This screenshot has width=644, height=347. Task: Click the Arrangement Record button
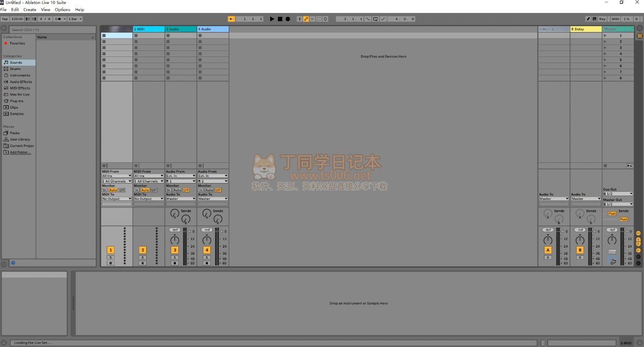[288, 19]
